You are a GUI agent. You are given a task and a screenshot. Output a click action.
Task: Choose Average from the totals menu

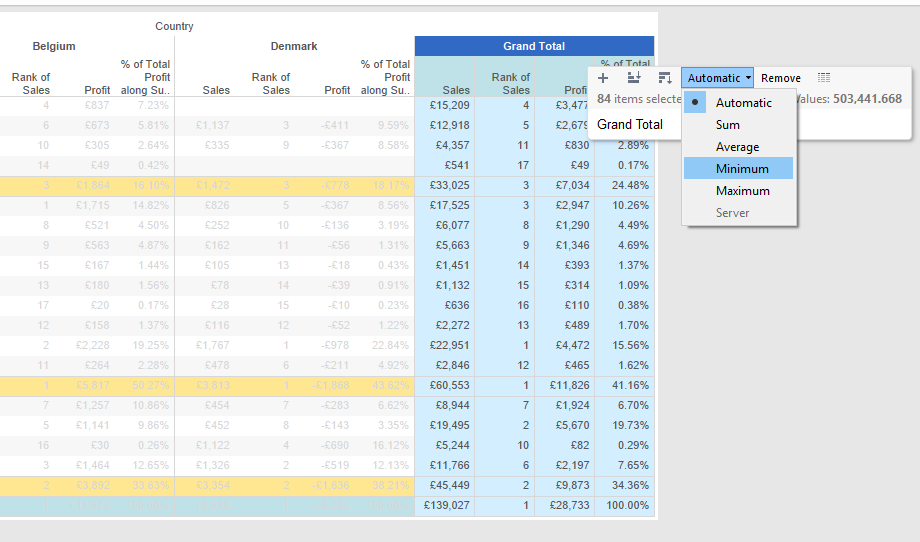coord(737,147)
